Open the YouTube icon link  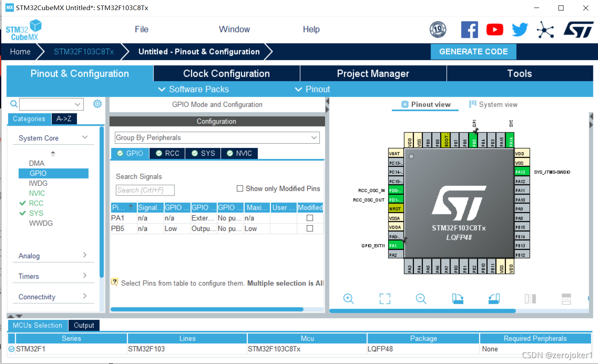point(495,29)
